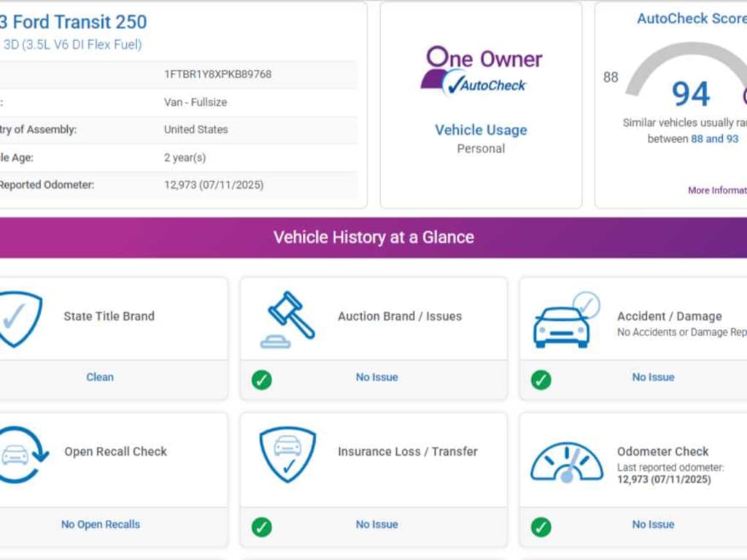The width and height of the screenshot is (747, 560).
Task: Click the Clean status under State Title Brand
Action: point(100,377)
